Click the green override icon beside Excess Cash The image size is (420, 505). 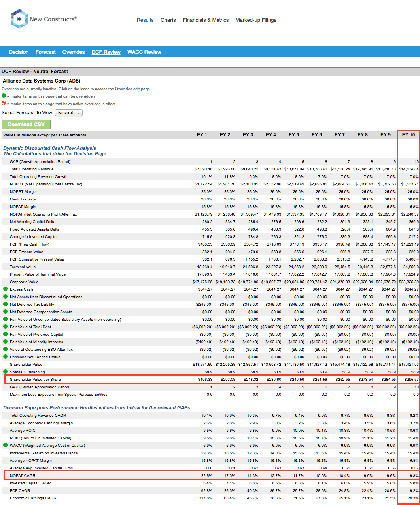(x=6, y=289)
